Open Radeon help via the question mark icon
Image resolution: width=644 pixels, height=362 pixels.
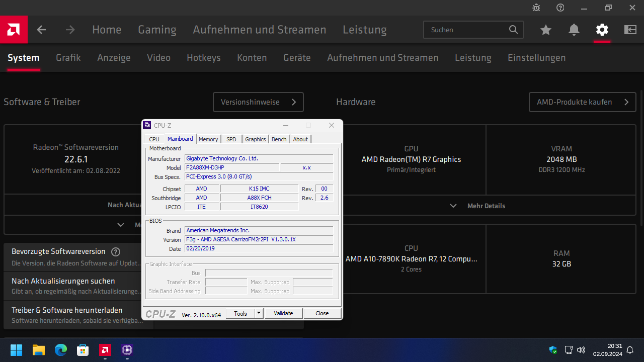pos(560,8)
